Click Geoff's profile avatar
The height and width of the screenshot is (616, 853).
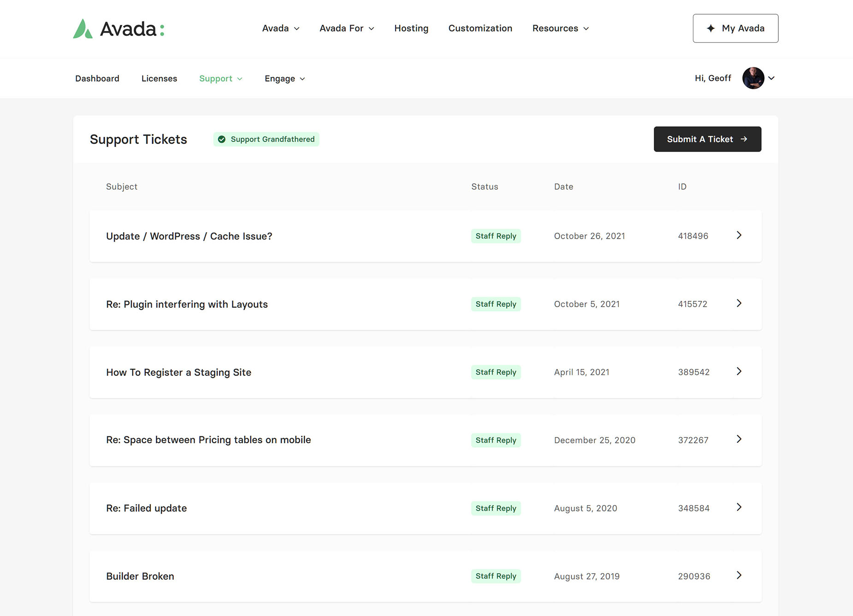click(x=753, y=78)
